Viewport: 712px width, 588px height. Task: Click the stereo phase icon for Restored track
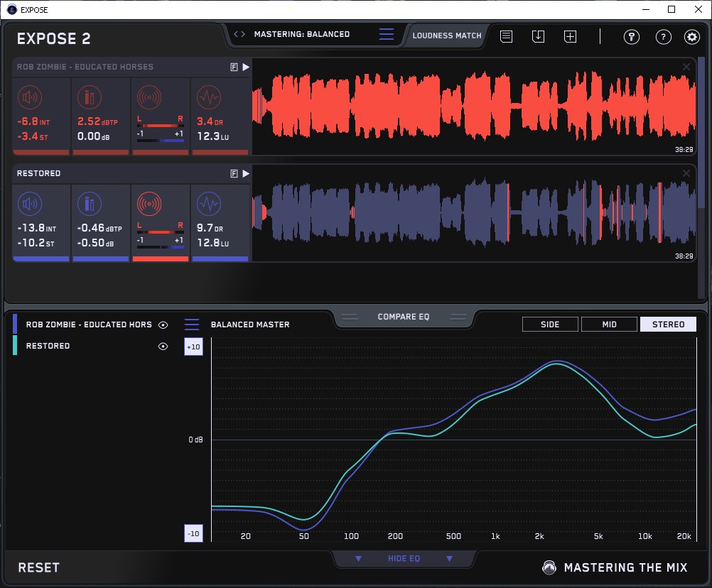pyautogui.click(x=148, y=205)
